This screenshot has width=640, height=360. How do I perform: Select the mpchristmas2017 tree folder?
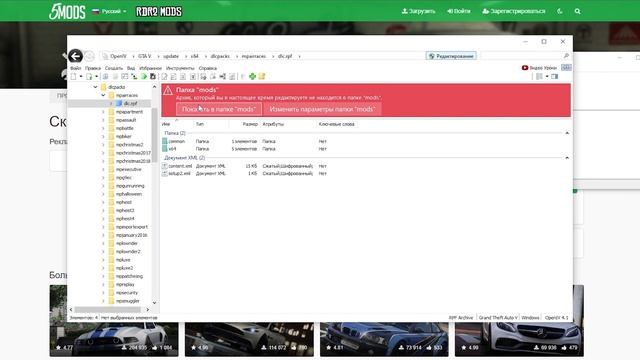click(x=133, y=153)
